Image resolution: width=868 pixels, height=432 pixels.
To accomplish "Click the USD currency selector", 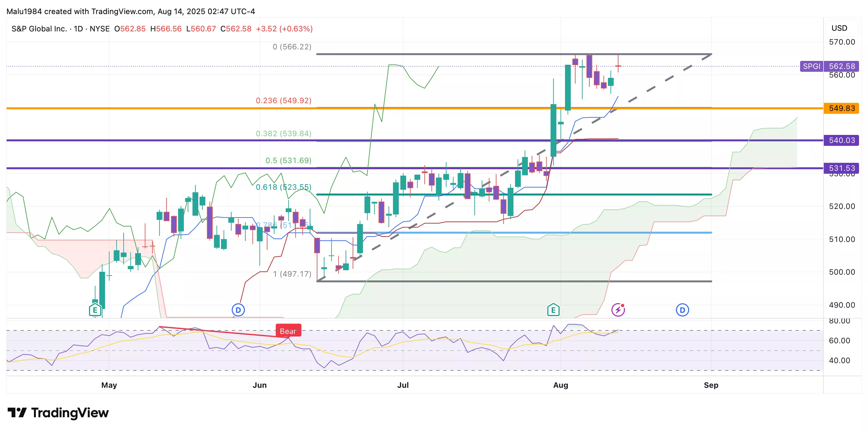I will (839, 28).
